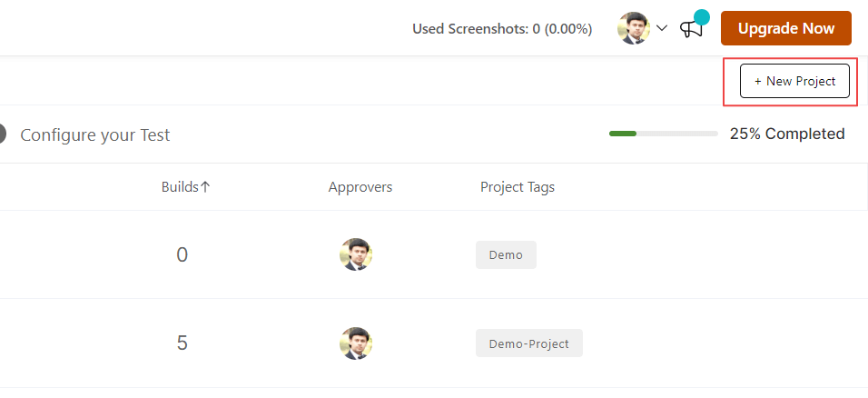Click the Project Tags column header
The width and height of the screenshot is (868, 398).
tap(517, 187)
